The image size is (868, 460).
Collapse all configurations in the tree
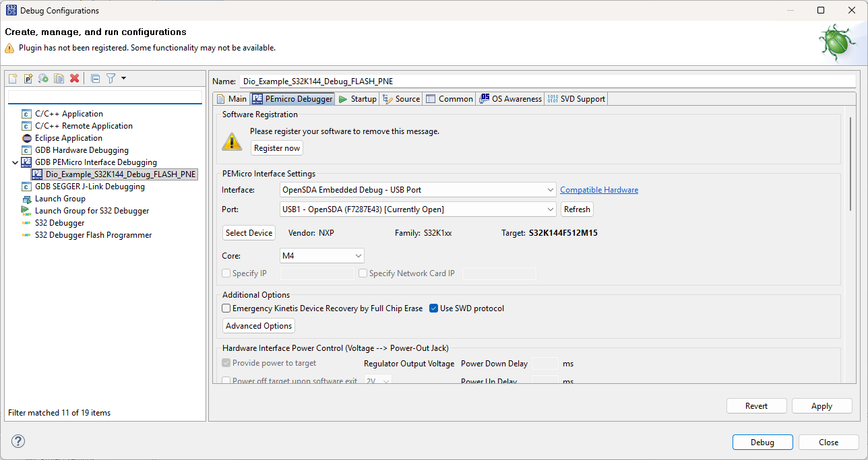tap(96, 78)
